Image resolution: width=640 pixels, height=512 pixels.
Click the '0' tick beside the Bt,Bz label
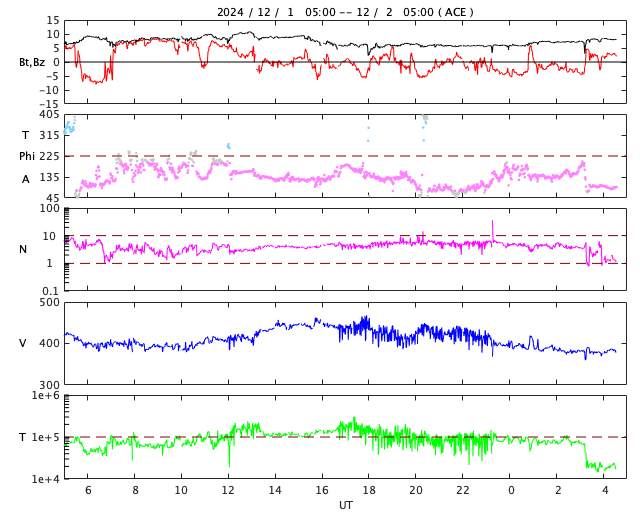(56, 62)
